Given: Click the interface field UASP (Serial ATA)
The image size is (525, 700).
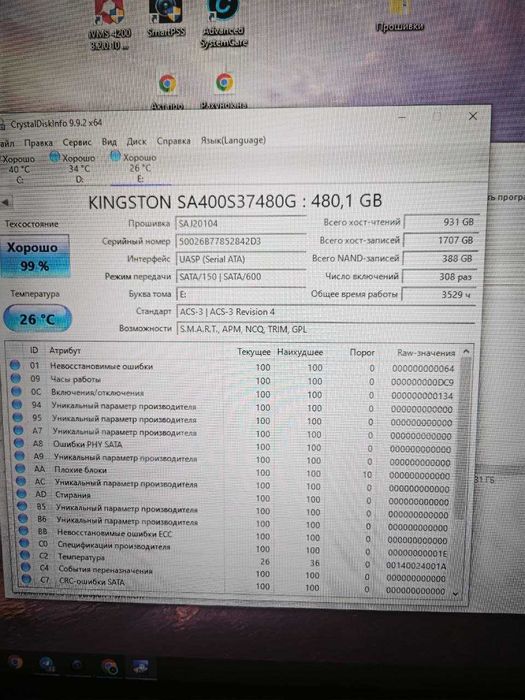Looking at the screenshot, I should click(x=241, y=259).
